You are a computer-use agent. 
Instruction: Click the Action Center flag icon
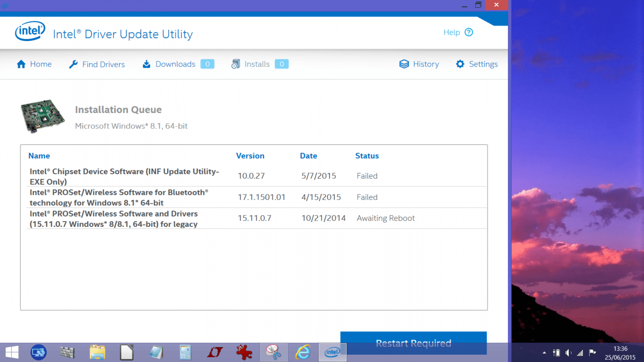(x=593, y=353)
